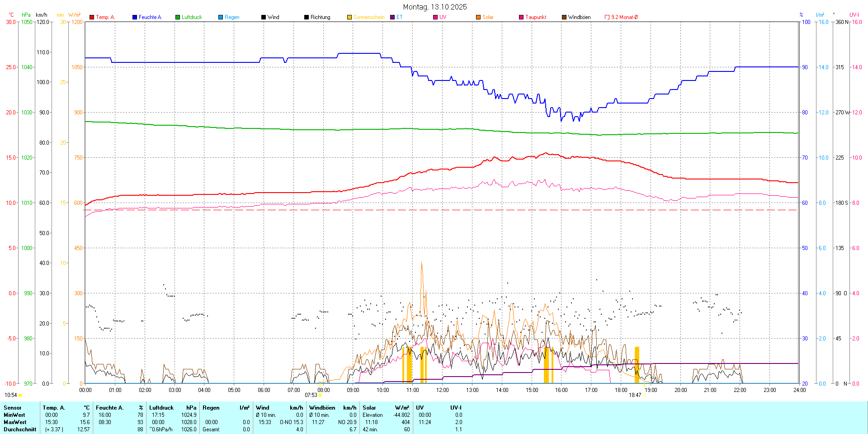This screenshot has height=434, width=868.
Task: Click the orange Solar legend square
Action: 478,17
